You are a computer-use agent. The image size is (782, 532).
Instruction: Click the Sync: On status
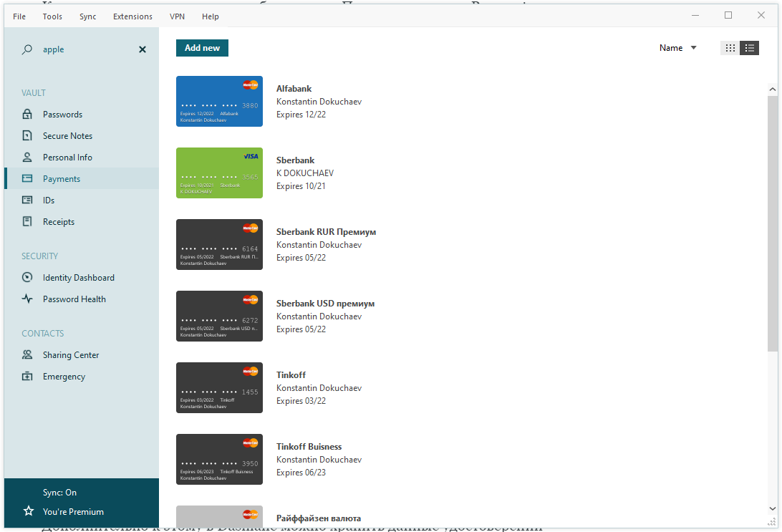(60, 492)
